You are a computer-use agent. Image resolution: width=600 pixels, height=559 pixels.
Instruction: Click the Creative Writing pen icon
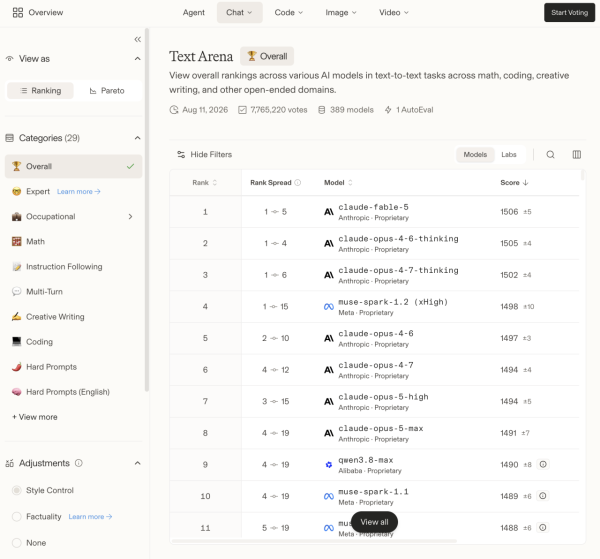click(16, 317)
